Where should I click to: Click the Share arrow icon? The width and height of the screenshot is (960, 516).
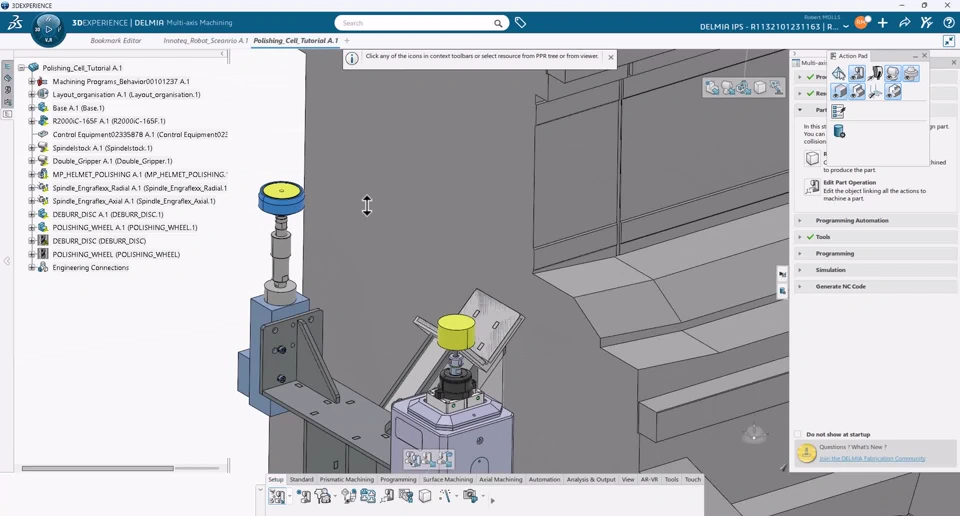(x=904, y=23)
